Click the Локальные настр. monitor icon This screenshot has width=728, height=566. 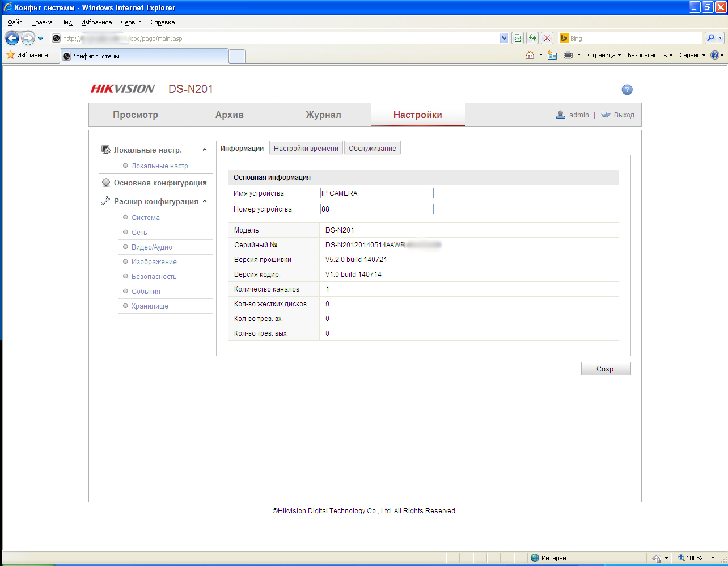[105, 150]
